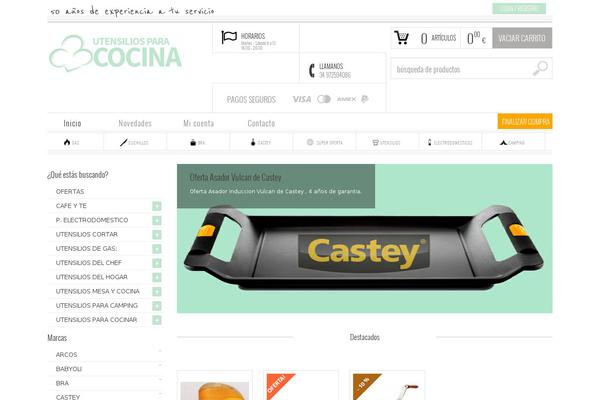Open the Mi cuenta menu item

click(x=199, y=123)
